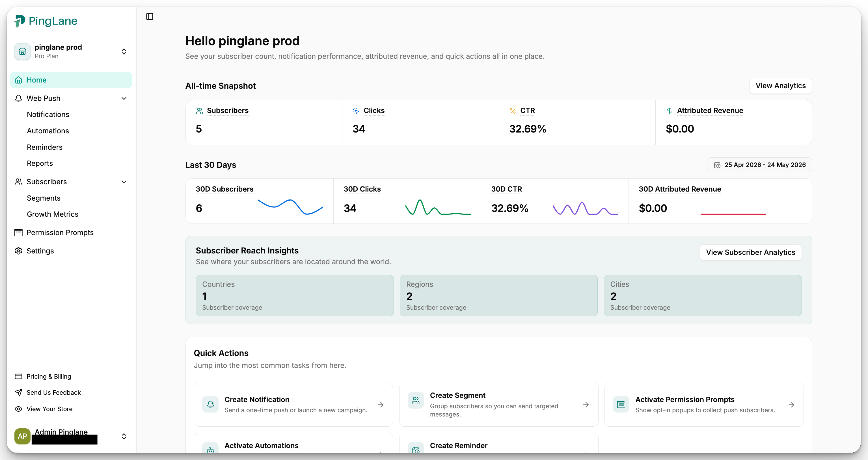Click the Regions coverage card
Image resolution: width=868 pixels, height=460 pixels.
click(499, 296)
